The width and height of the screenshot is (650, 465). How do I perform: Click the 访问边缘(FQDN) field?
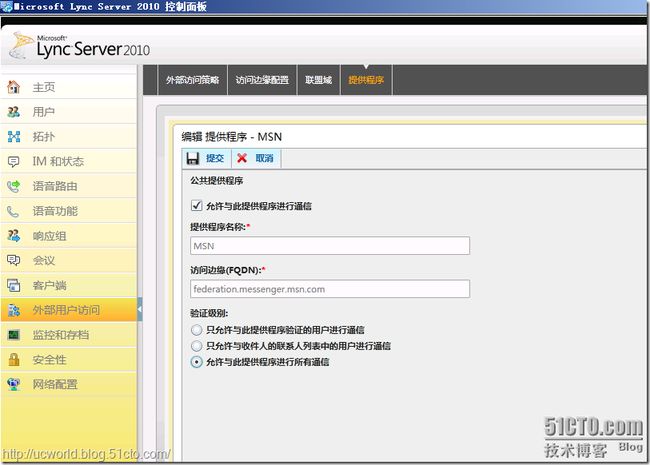[x=330, y=289]
